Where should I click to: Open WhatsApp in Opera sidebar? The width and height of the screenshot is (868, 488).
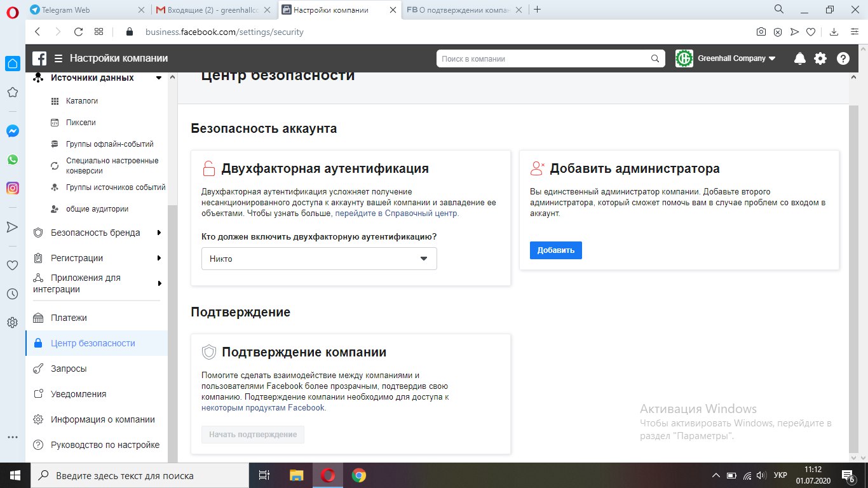pos(12,159)
